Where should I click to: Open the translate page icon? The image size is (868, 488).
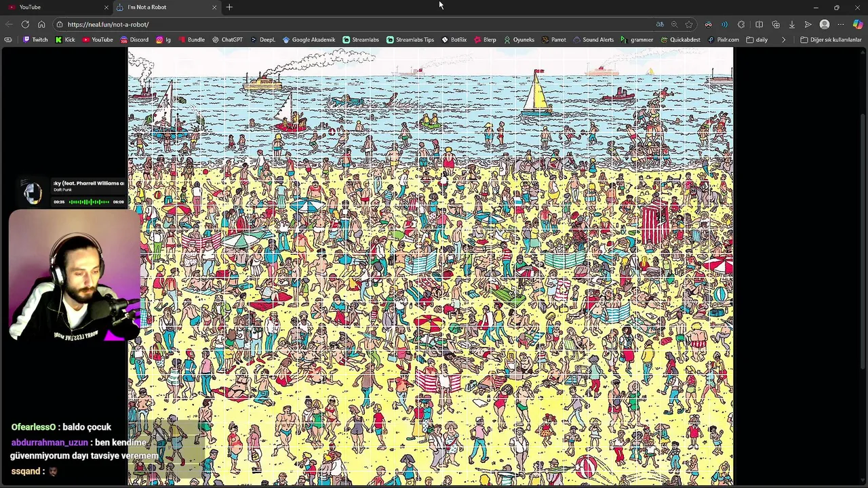click(x=660, y=24)
